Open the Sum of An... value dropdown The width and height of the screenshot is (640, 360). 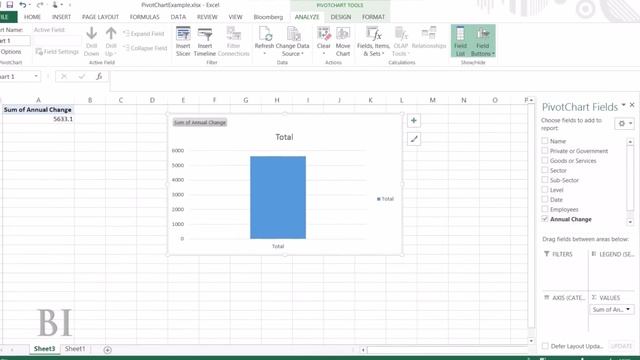[x=628, y=309]
